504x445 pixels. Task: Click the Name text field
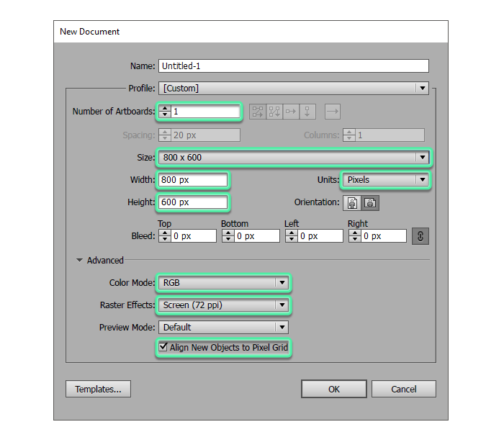(x=293, y=66)
